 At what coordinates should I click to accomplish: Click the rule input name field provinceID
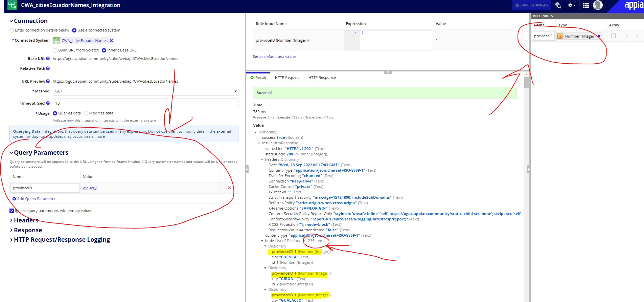(x=543, y=36)
